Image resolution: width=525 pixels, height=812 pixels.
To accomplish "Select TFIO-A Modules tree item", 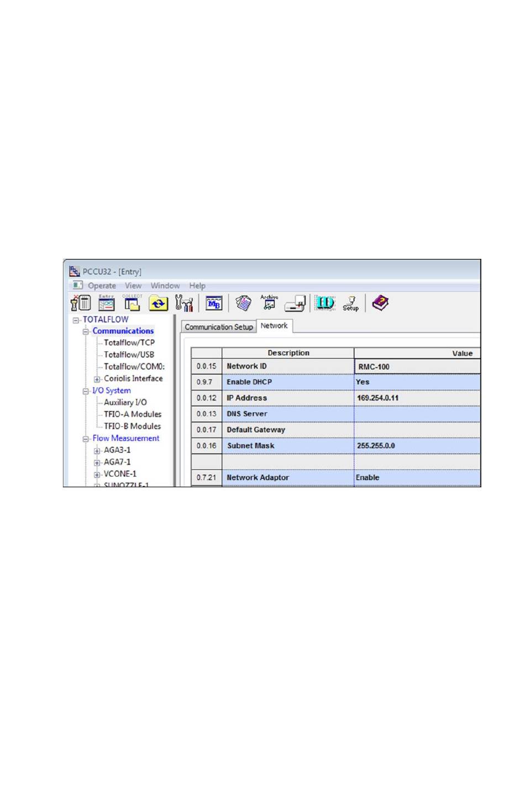I will tap(133, 414).
